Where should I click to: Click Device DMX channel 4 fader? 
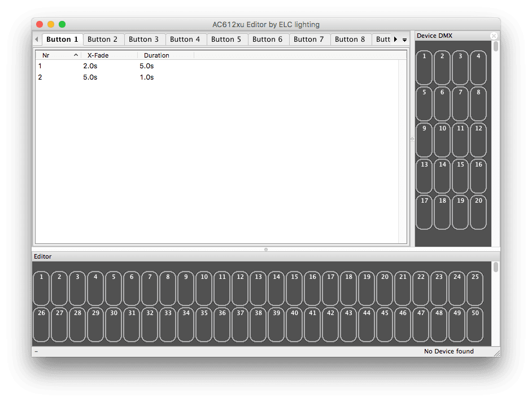point(478,68)
